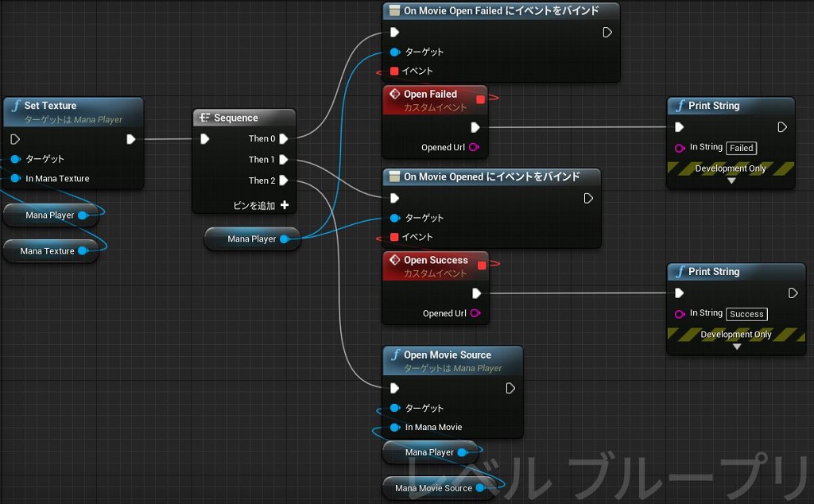Click the bind event icon on On Movie Opened node

394,176
